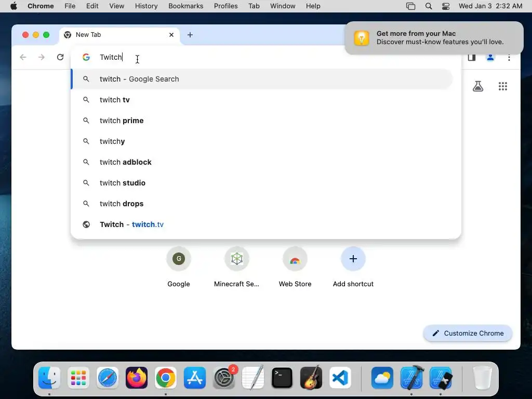Image resolution: width=532 pixels, height=399 pixels.
Task: Choose the 'twitch tv' suggestion
Action: (262, 100)
